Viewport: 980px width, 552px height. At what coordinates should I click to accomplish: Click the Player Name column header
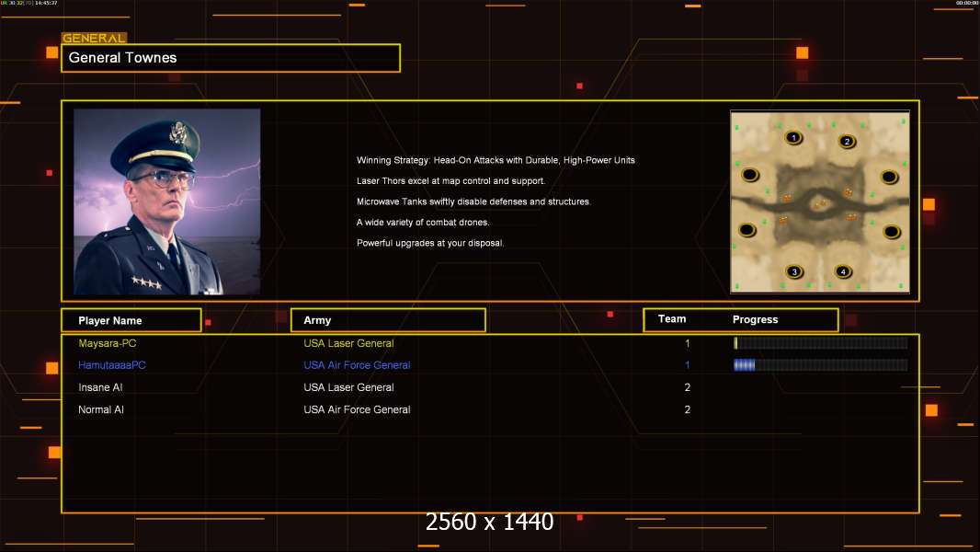pos(131,320)
